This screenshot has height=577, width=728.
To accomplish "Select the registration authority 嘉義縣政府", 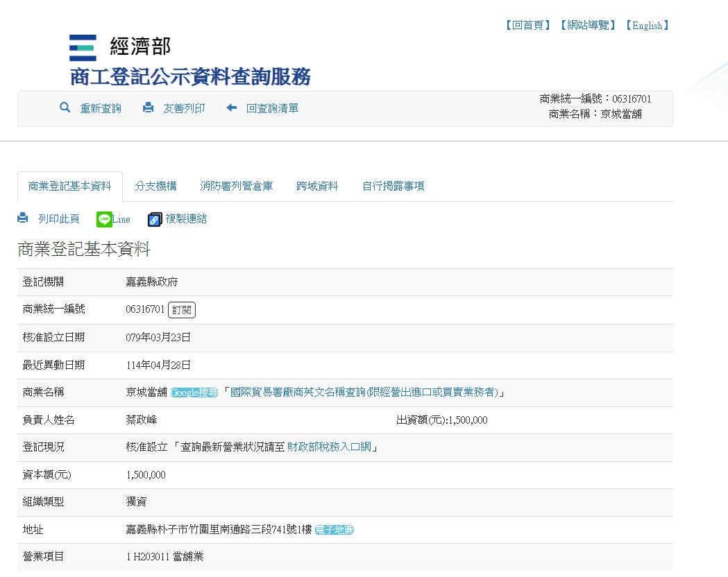I will (x=152, y=282).
